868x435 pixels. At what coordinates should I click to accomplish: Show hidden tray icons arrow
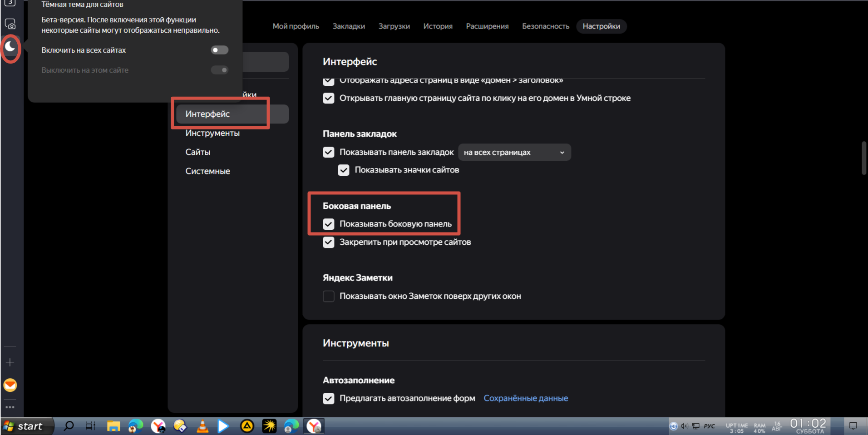(x=674, y=426)
